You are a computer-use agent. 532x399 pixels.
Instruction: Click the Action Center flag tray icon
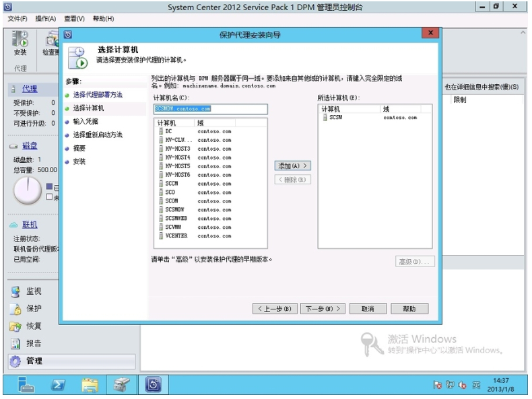pyautogui.click(x=437, y=385)
